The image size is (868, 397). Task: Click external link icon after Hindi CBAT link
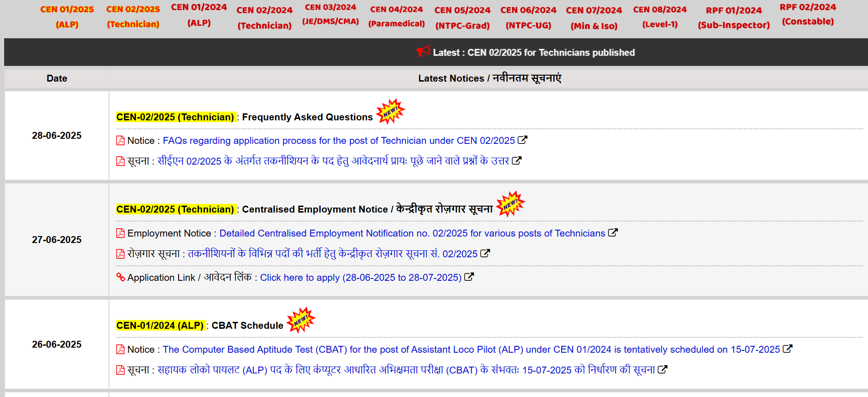662,369
